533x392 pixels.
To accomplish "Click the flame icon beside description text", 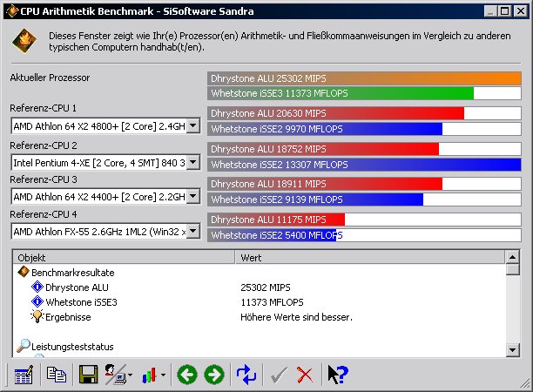I will point(24,41).
